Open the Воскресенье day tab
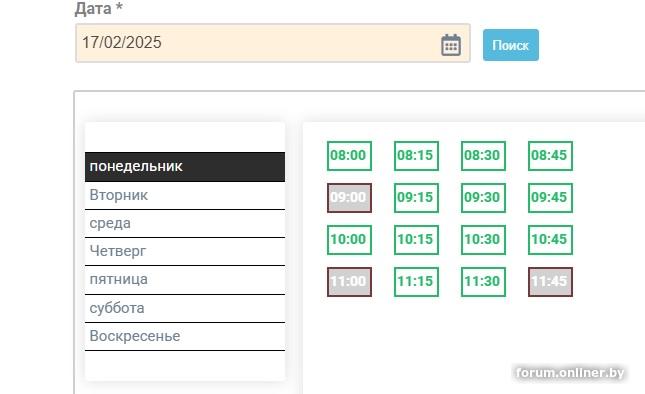The width and height of the screenshot is (645, 394). point(185,336)
